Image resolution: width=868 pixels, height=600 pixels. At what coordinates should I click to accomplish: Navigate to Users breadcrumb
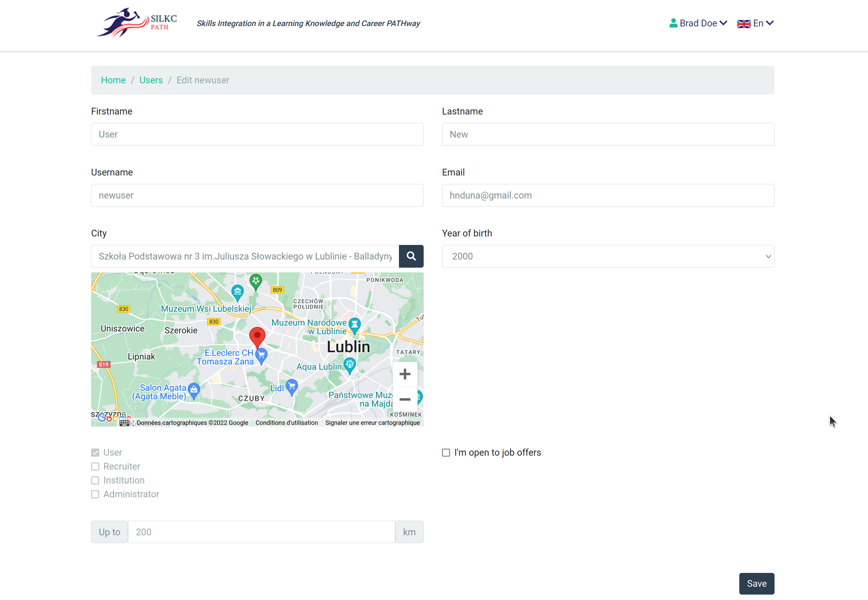click(x=151, y=80)
